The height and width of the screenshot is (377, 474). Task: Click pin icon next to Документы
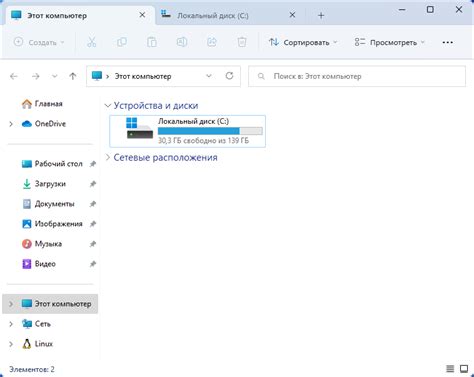93,204
